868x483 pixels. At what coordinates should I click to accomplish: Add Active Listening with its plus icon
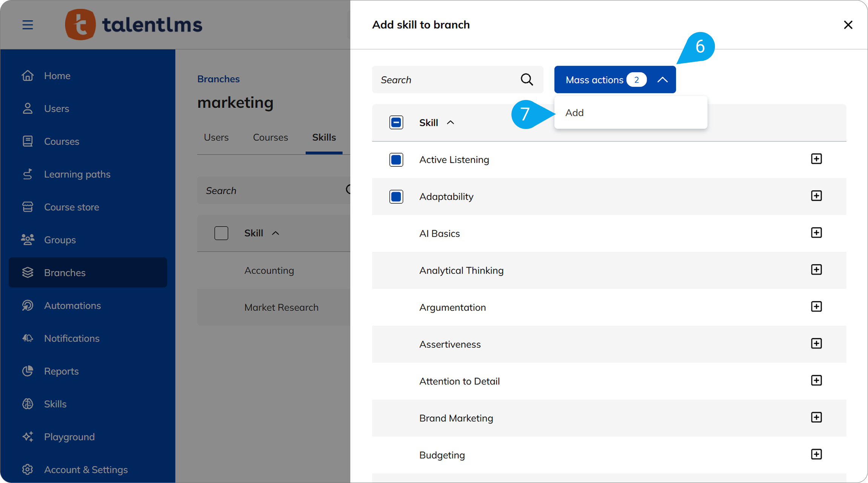[816, 159]
